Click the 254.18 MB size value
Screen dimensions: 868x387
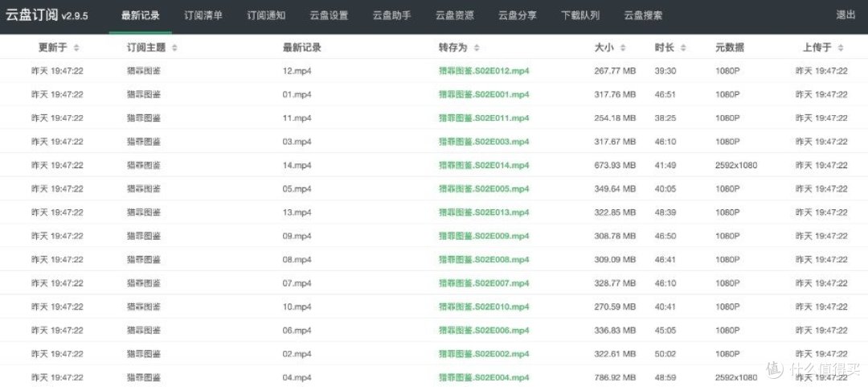coord(615,118)
